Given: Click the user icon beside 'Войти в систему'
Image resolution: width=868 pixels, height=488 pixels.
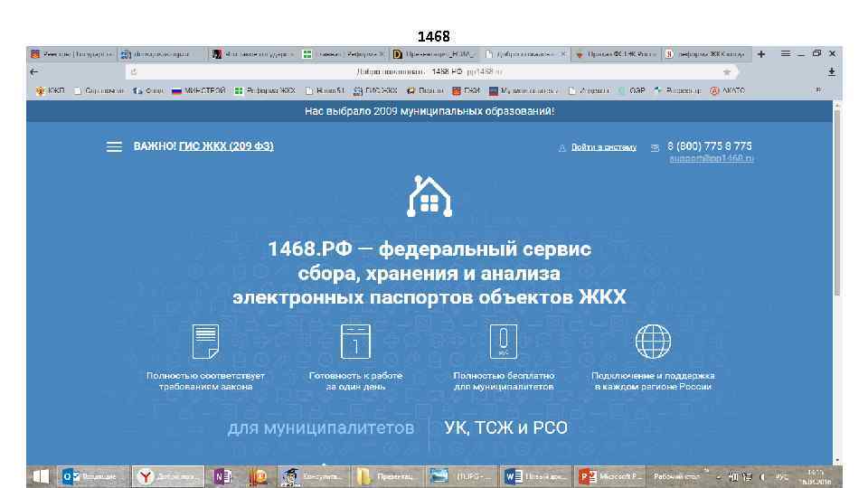Looking at the screenshot, I should tap(561, 147).
